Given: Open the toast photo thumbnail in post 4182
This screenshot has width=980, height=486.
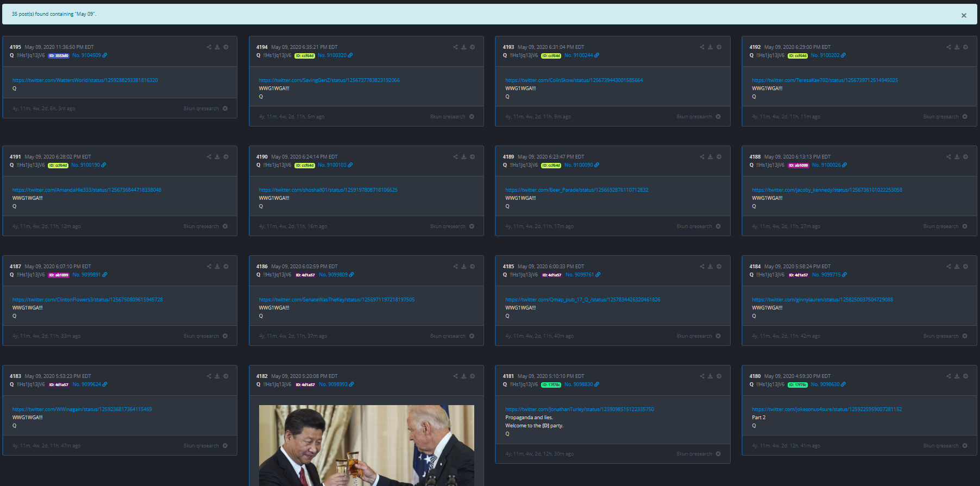Looking at the screenshot, I should [367, 445].
